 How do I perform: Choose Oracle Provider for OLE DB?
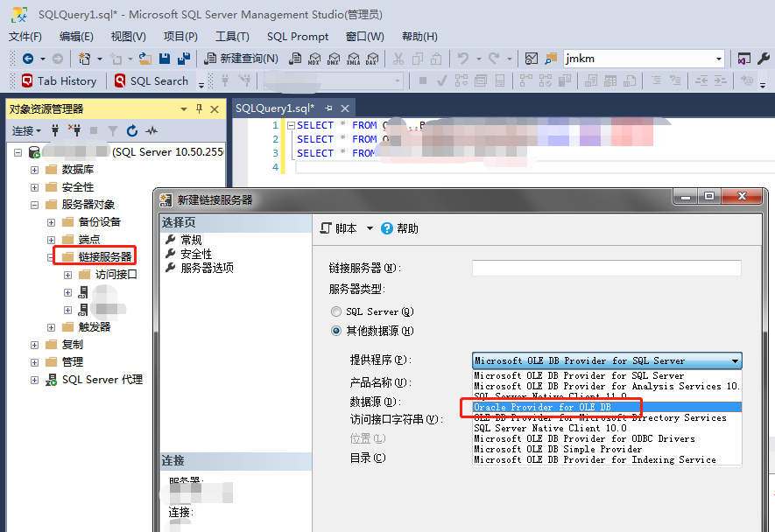[607, 407]
